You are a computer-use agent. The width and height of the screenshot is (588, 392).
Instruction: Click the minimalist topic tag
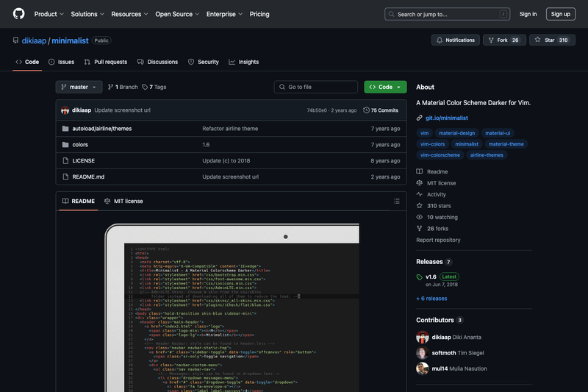[x=467, y=144]
